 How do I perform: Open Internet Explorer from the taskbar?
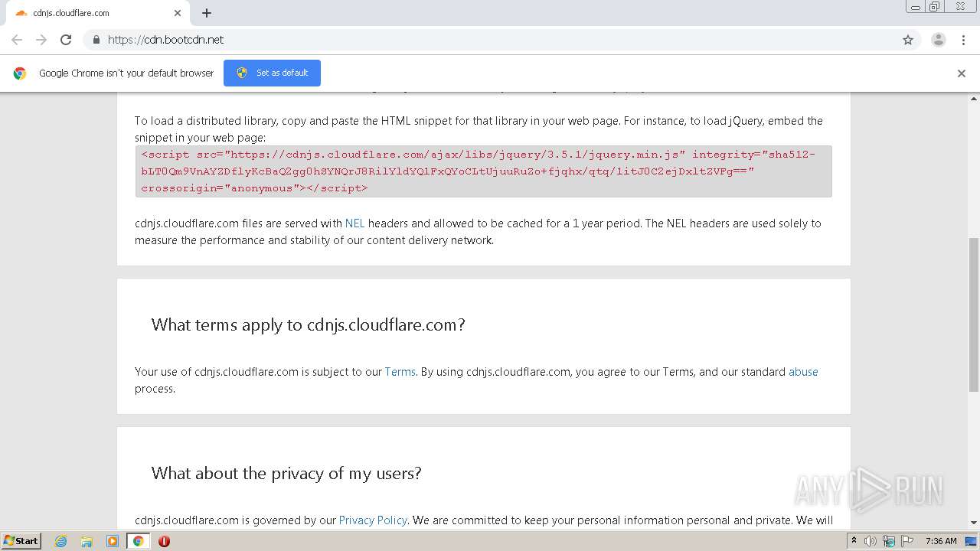click(x=61, y=541)
